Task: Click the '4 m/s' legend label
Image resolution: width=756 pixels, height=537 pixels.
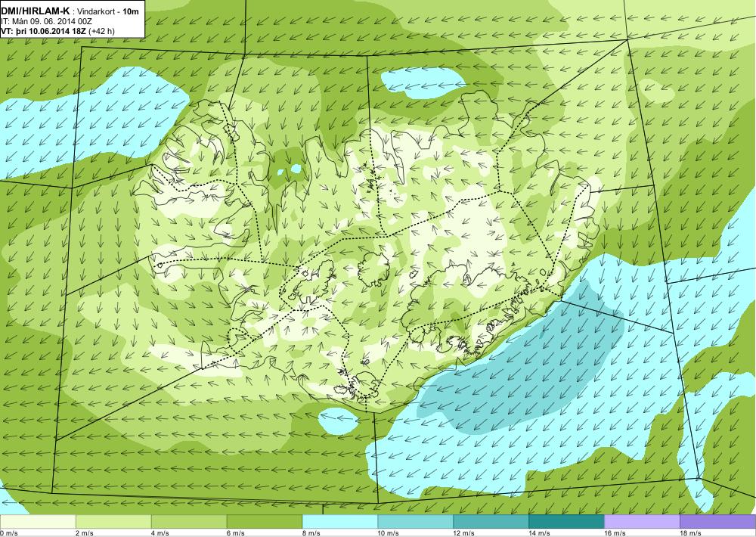Action: pos(160,533)
